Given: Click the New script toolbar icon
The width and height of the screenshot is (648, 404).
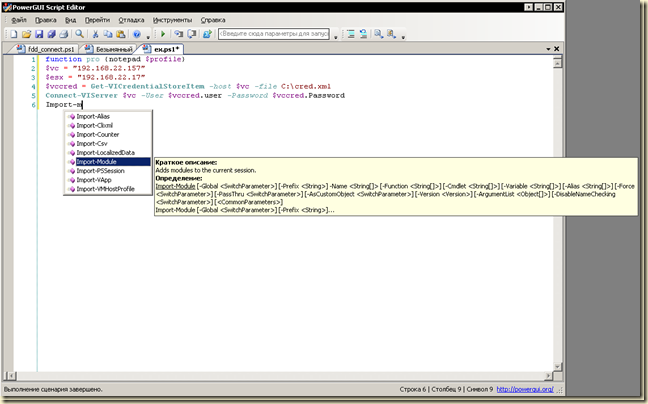Looking at the screenshot, I should point(13,34).
